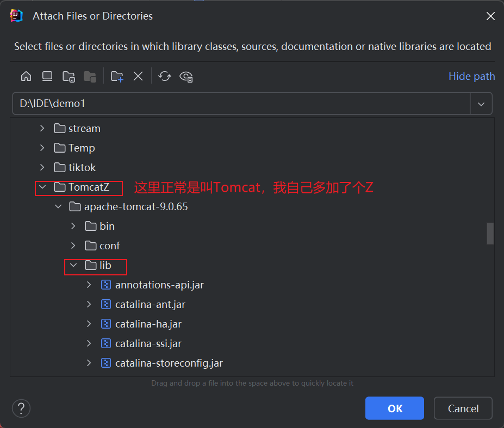Expand catalina-ant.jar contents
The width and height of the screenshot is (504, 428).
(89, 305)
